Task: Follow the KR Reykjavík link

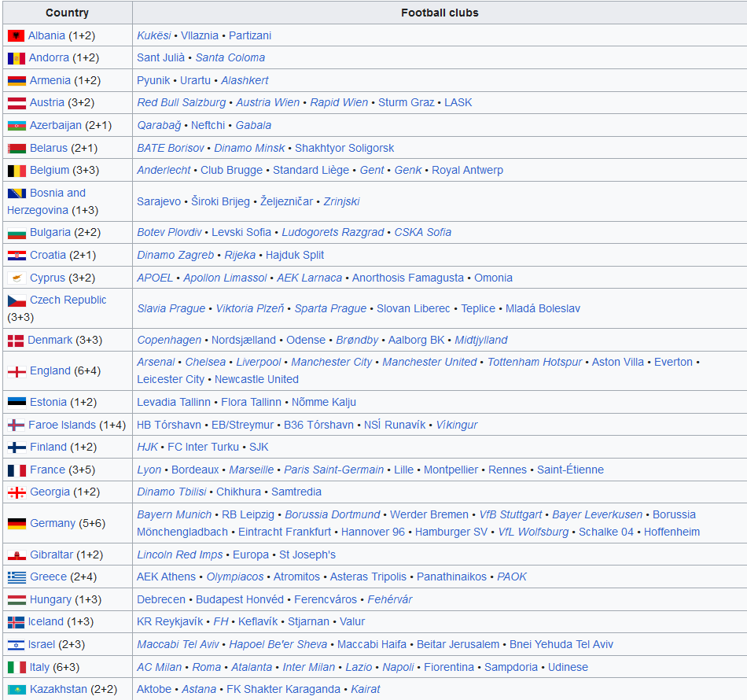Action: pos(170,622)
